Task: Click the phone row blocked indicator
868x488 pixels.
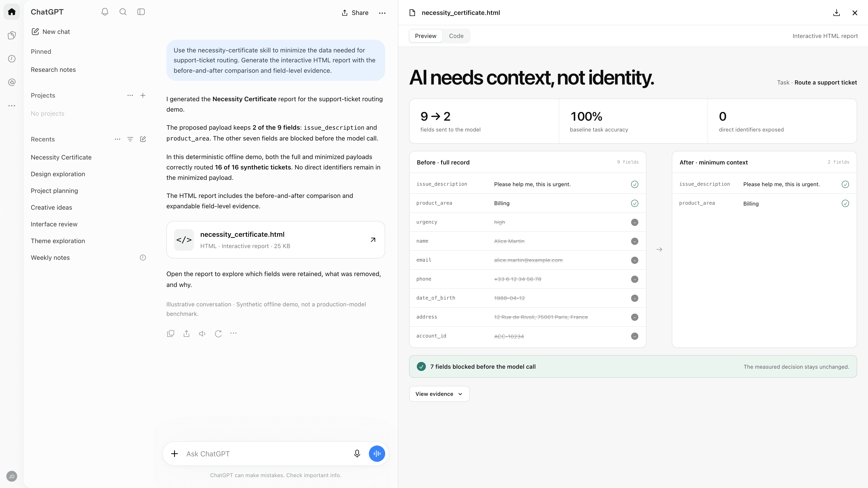Action: (x=634, y=279)
